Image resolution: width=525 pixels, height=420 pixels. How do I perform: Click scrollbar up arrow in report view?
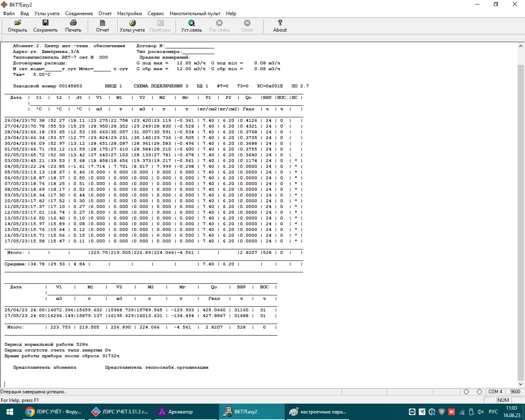(x=521, y=46)
